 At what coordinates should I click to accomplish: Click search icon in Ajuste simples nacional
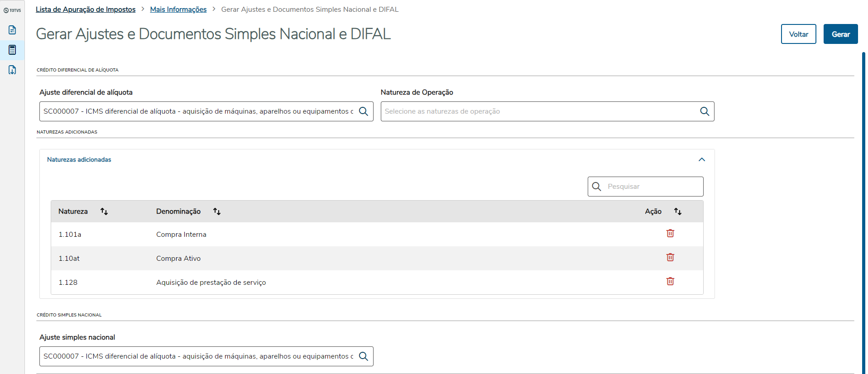(364, 356)
